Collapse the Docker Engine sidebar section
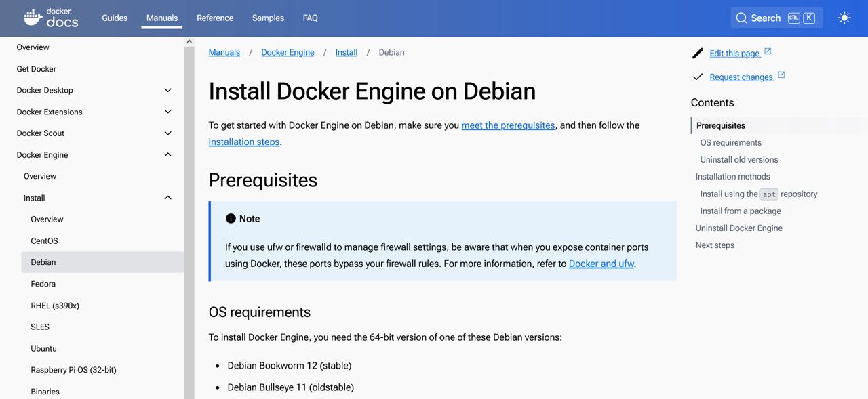 [x=168, y=155]
